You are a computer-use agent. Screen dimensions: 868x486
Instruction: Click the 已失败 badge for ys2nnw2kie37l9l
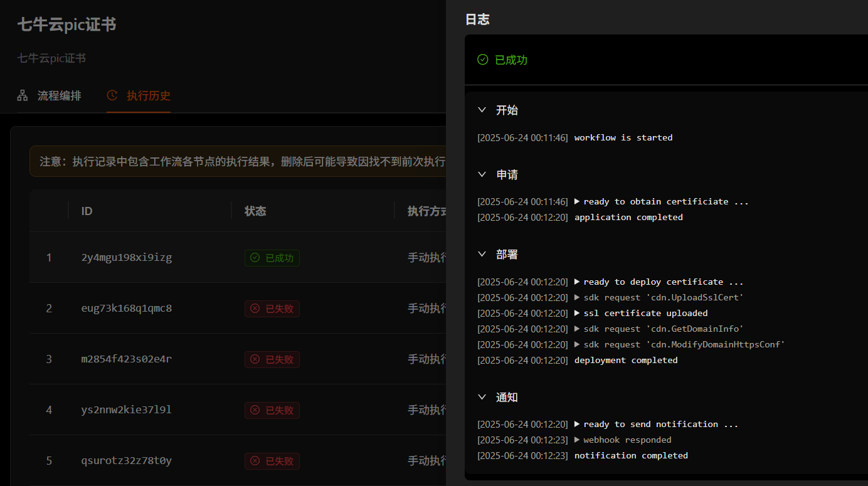272,410
